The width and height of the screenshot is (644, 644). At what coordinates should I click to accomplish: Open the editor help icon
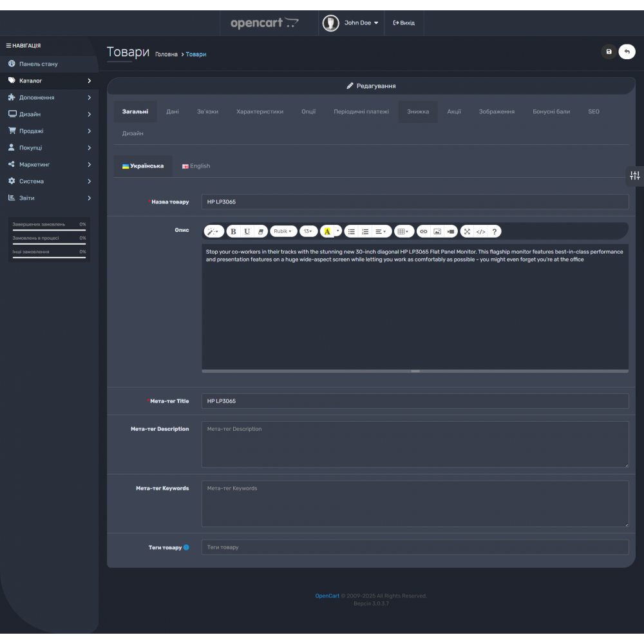pos(495,231)
